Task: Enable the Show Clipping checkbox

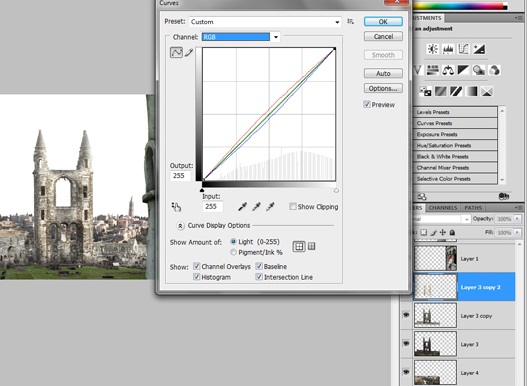Action: tap(293, 206)
